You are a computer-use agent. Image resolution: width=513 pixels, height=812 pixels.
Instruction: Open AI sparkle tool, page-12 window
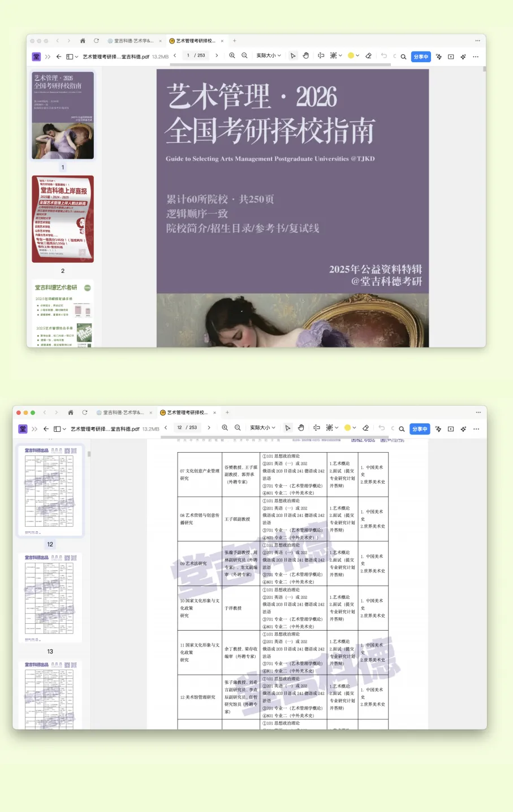click(x=463, y=429)
